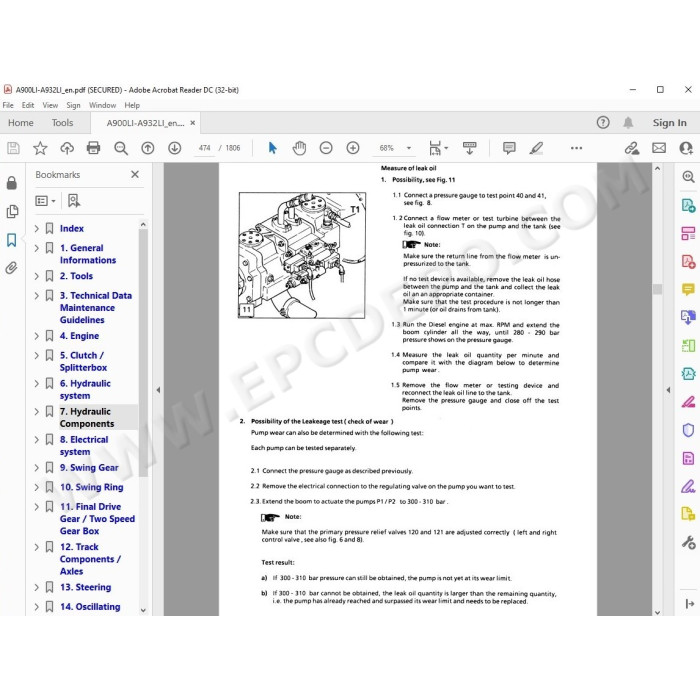Open the Sign menu
700x700 pixels.
(73, 105)
